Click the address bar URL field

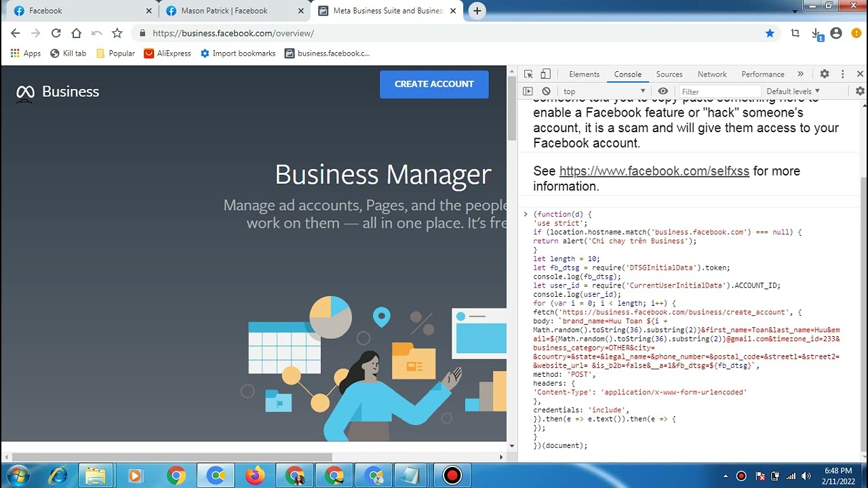[448, 33]
